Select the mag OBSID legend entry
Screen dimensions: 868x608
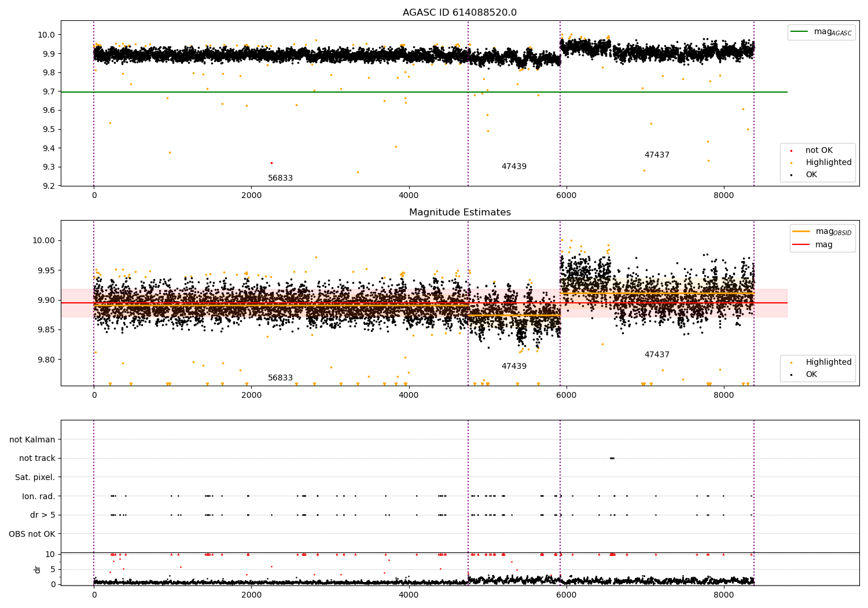(x=822, y=232)
